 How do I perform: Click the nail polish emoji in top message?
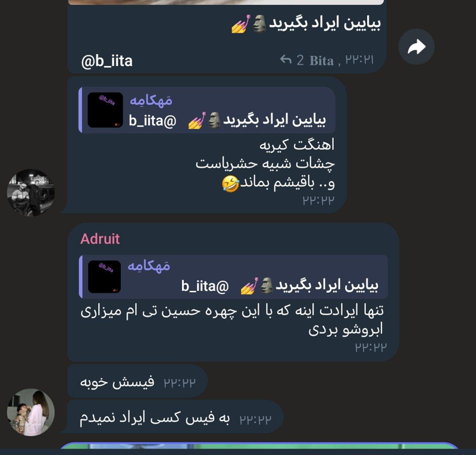[x=241, y=24]
